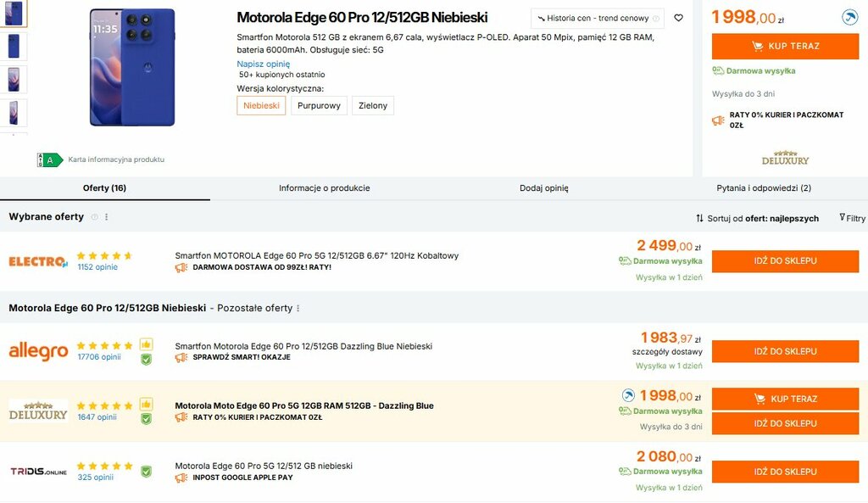
Task: Click green shield badge on Tridis offer
Action: (x=146, y=472)
